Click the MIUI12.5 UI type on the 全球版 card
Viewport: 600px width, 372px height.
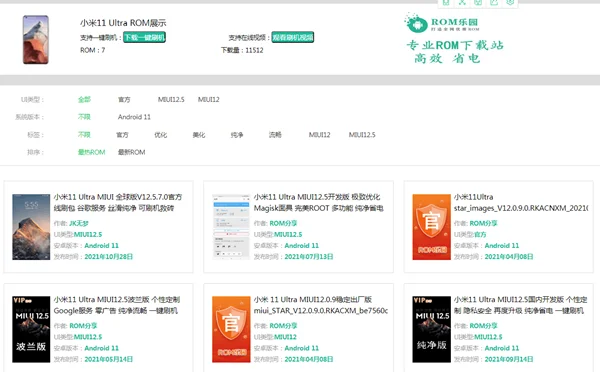(x=88, y=234)
